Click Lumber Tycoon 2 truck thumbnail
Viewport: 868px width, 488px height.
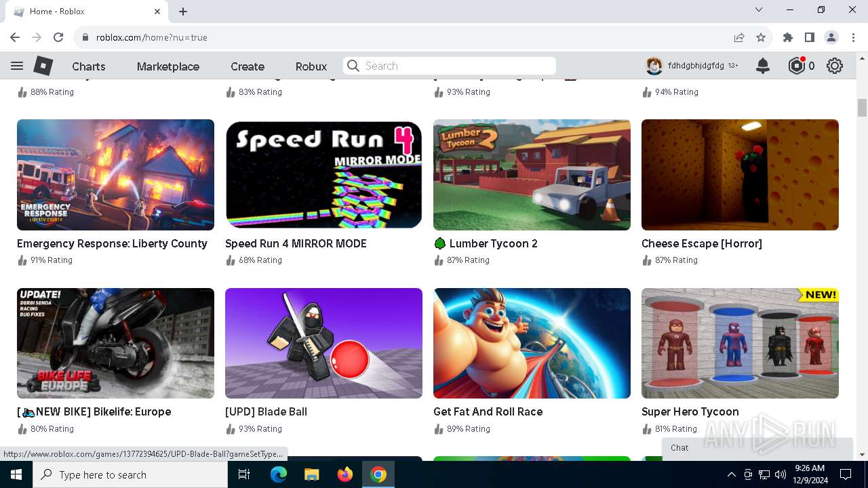coord(532,175)
